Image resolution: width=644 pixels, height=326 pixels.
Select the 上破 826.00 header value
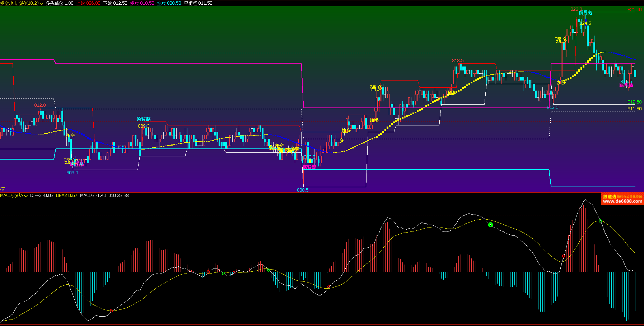click(x=88, y=3)
